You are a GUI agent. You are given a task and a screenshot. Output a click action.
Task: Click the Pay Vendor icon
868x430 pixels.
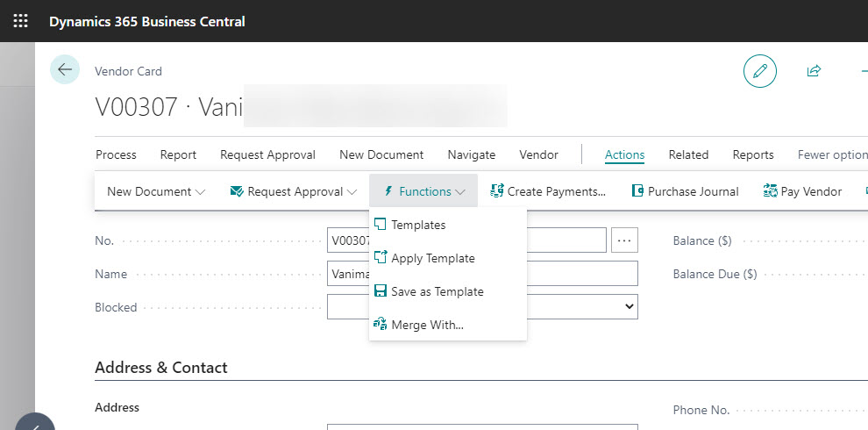tap(770, 191)
